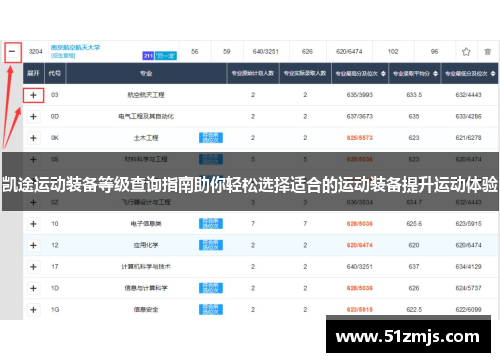Sort by 专业最高分及位次 arrows
The height and width of the screenshot is (362, 500).
click(383, 74)
